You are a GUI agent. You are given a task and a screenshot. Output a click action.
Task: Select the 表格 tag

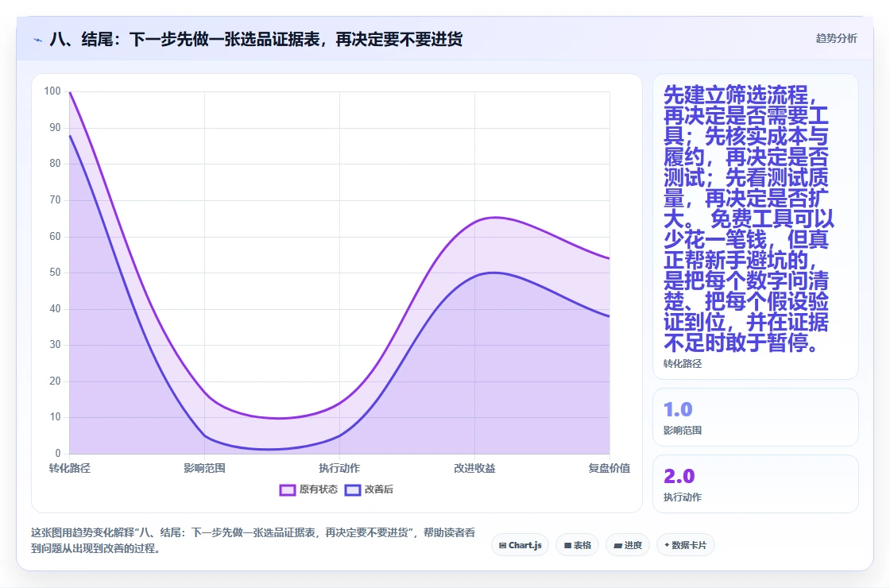[x=577, y=545]
